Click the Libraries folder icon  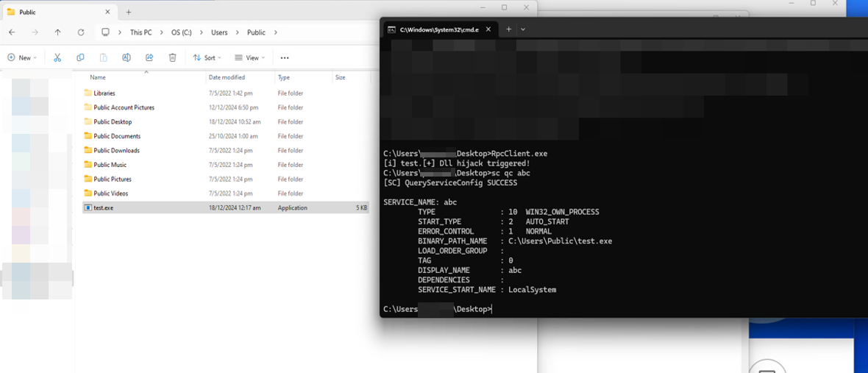[88, 93]
